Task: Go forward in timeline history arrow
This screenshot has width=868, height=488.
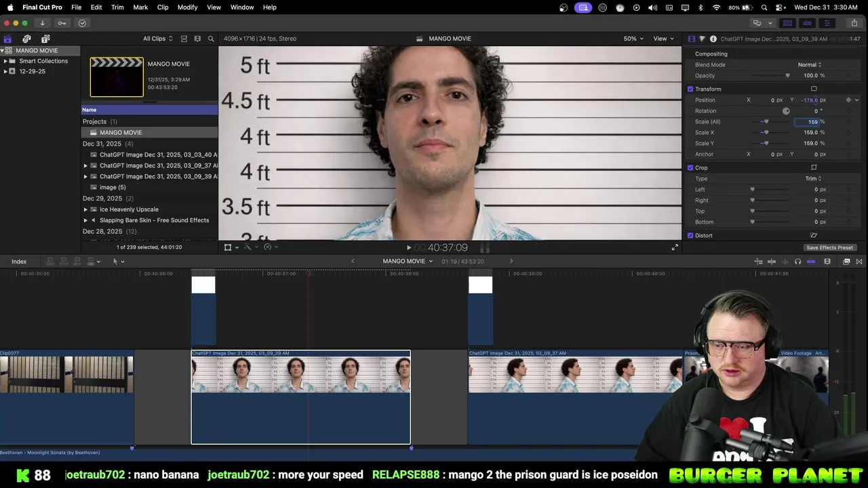Action: coord(511,261)
